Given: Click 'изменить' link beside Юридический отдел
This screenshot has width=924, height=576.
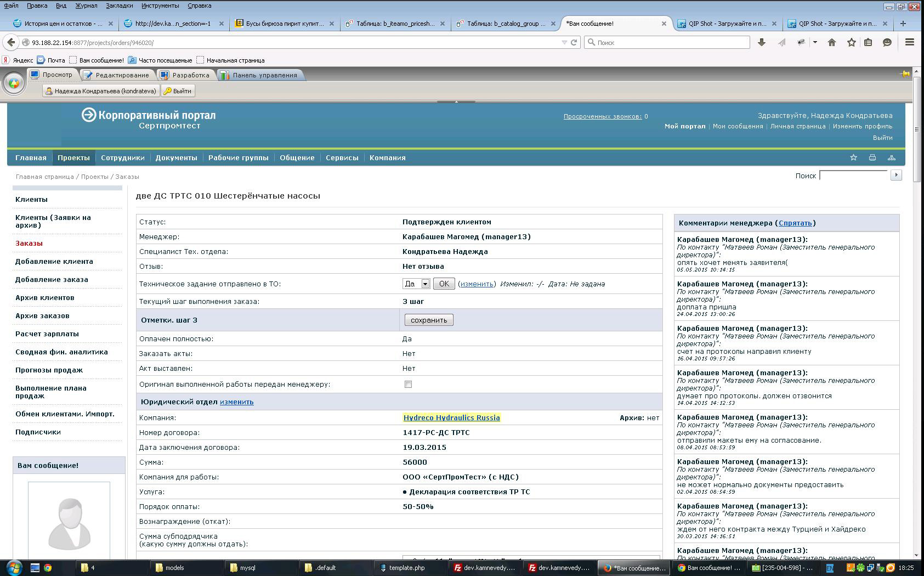Looking at the screenshot, I should pos(237,402).
